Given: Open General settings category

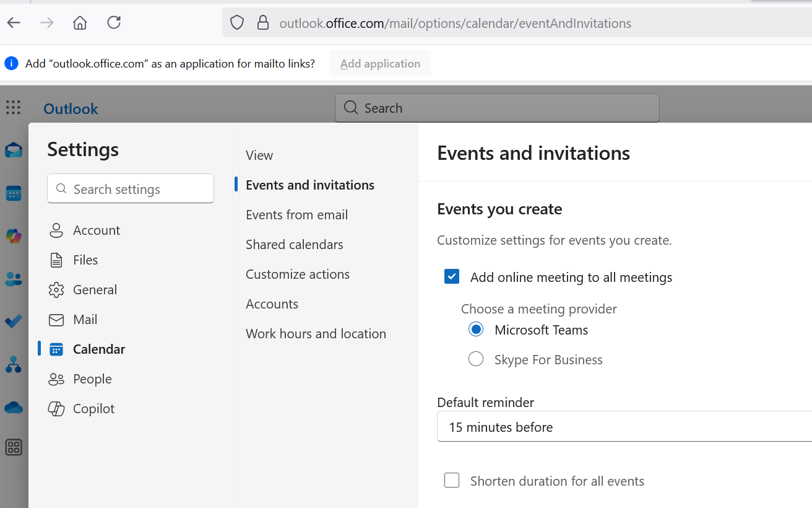Looking at the screenshot, I should click(x=95, y=290).
